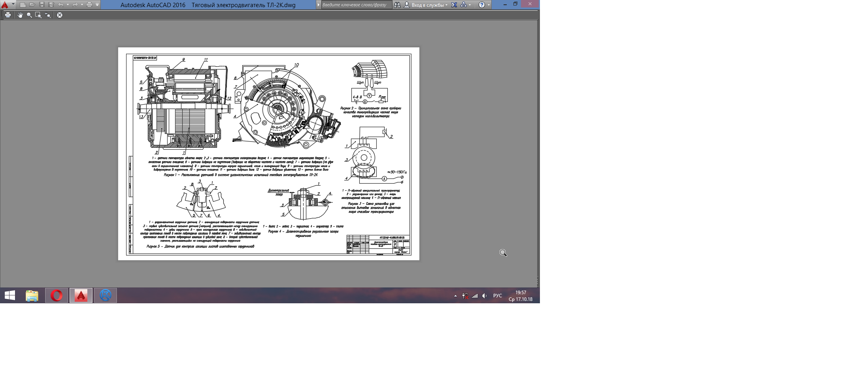Viewport: 868px width, 387px height.
Task: Click the binoculars search button
Action: point(397,5)
